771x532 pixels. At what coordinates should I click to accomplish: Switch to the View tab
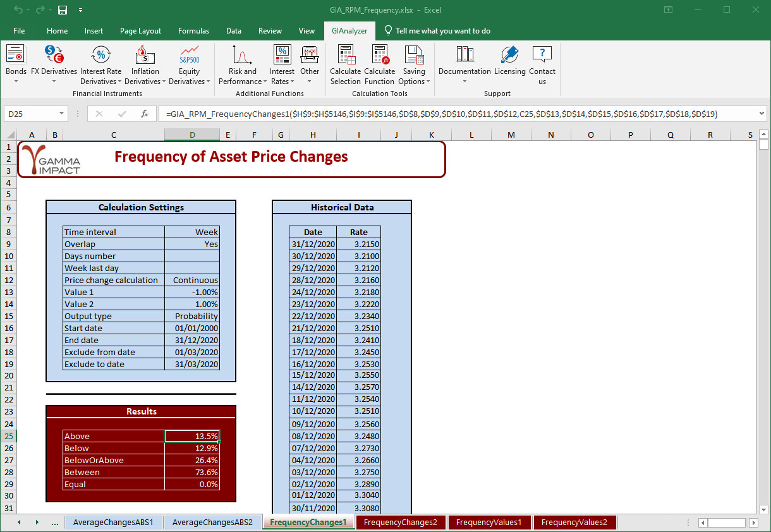307,30
